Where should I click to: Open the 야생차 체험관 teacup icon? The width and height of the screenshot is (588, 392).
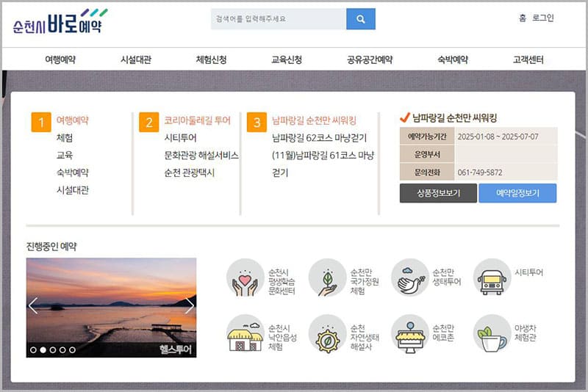492,333
